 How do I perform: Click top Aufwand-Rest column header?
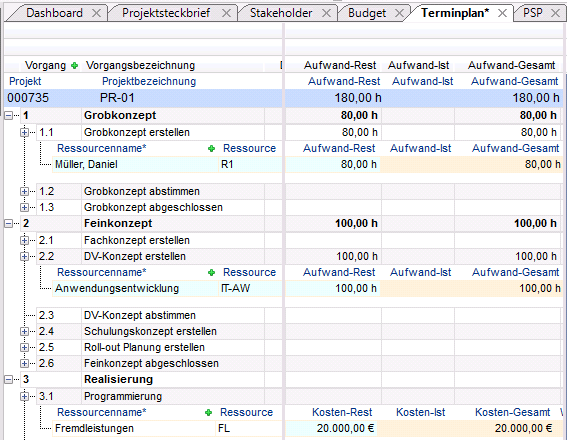coord(340,65)
